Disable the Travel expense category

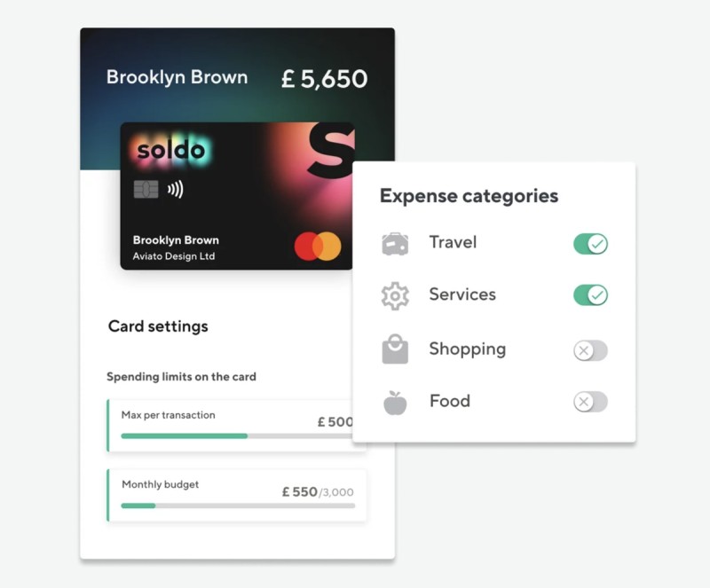click(x=590, y=243)
